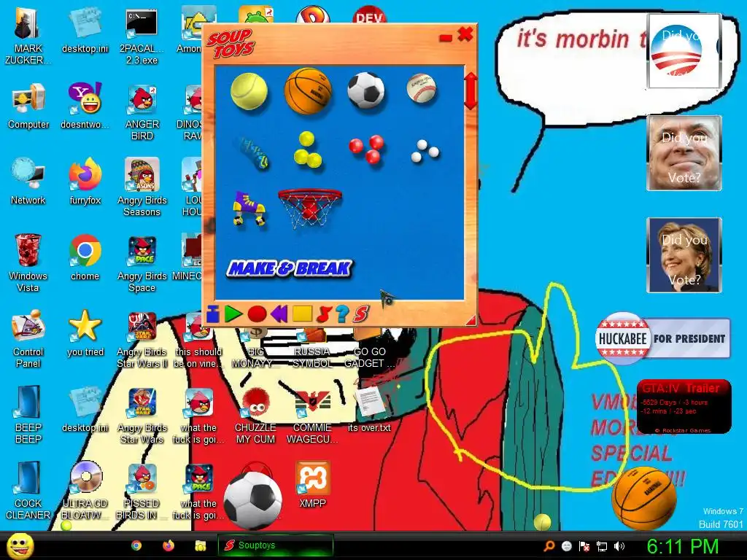Open the its over.txt file

coord(369,408)
